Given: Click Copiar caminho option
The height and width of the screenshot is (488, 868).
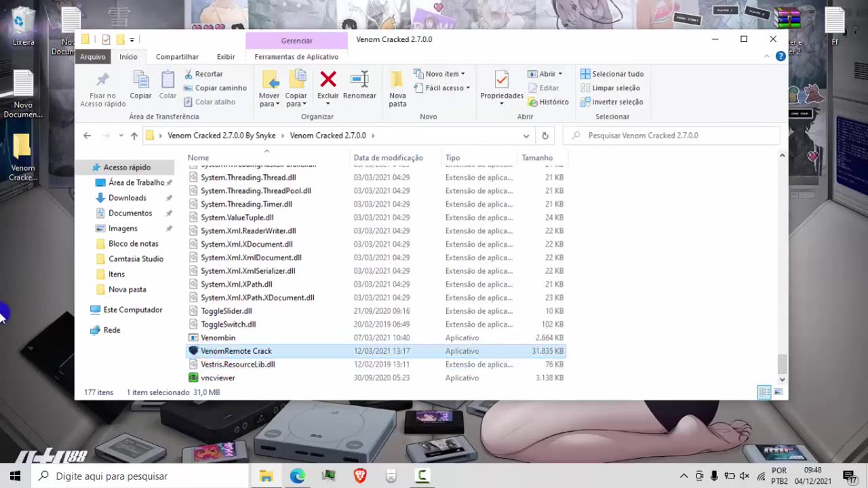Looking at the screenshot, I should click(x=215, y=88).
